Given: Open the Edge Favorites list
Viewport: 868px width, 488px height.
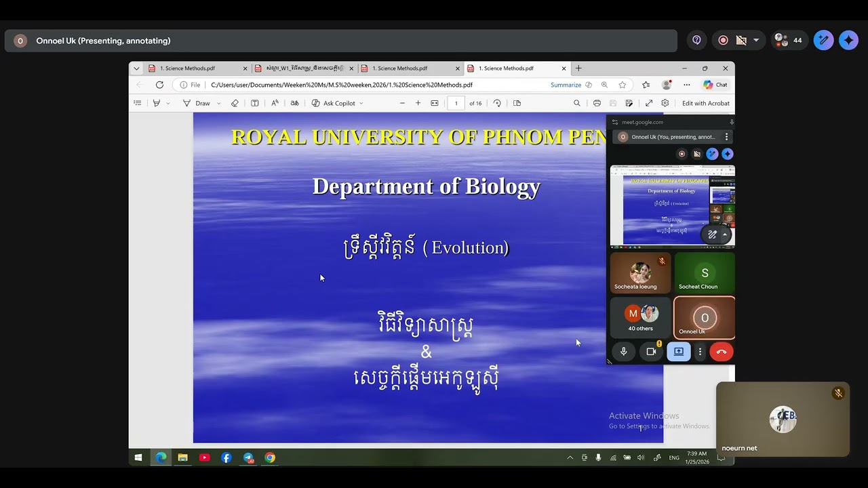Looking at the screenshot, I should 646,85.
